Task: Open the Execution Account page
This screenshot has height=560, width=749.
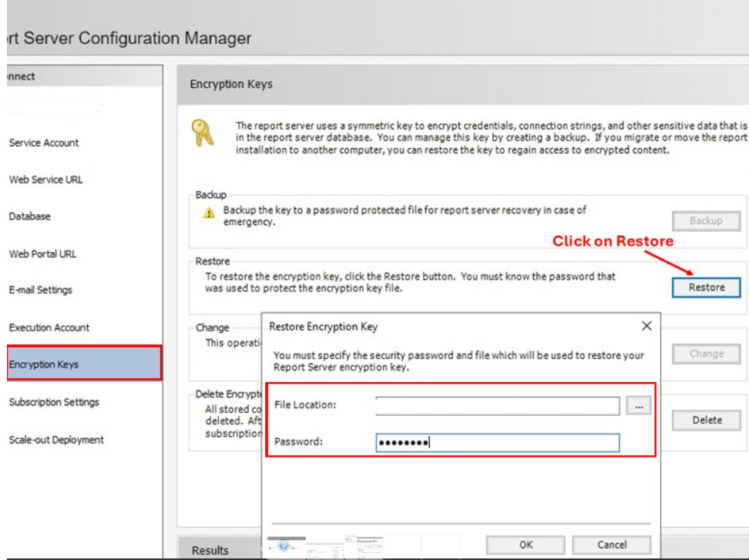Action: pos(49,327)
